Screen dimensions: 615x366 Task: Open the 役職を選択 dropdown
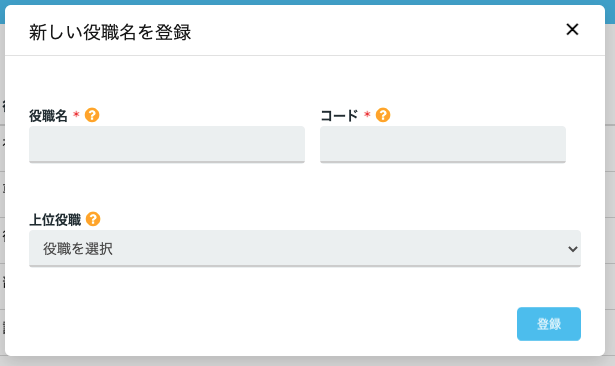pos(305,248)
